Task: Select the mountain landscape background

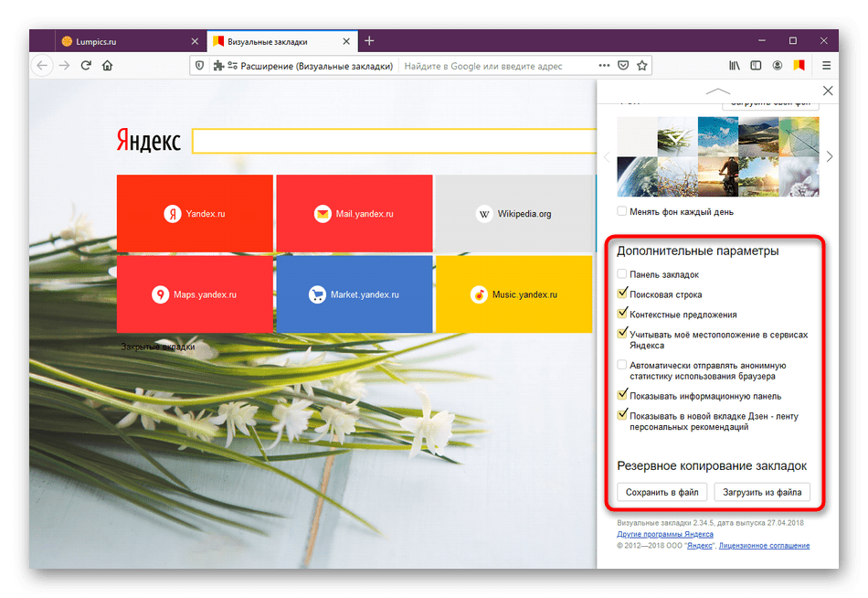Action: pyautogui.click(x=758, y=136)
